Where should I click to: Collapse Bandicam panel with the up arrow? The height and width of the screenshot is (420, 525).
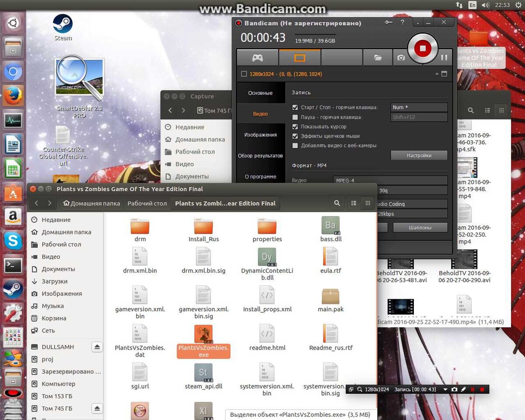pos(437,74)
